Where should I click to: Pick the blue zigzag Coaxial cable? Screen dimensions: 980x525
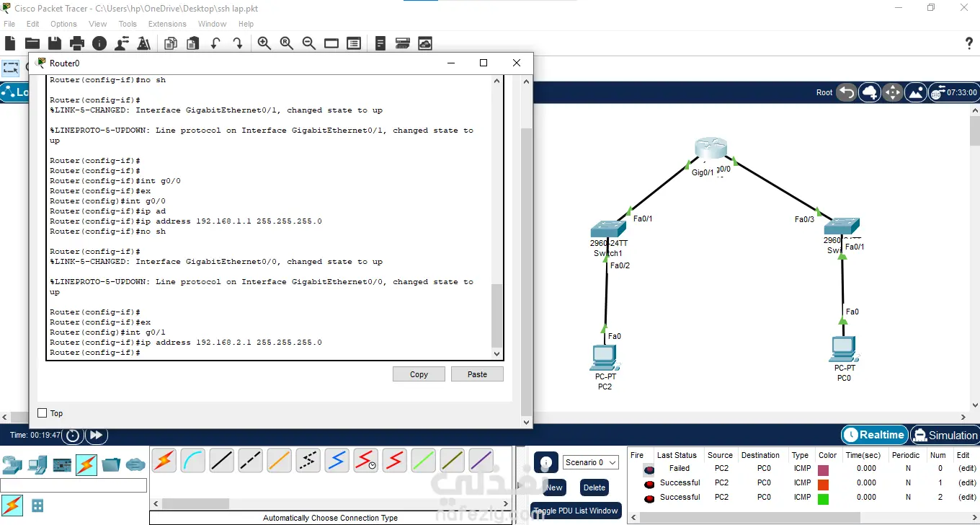[337, 460]
